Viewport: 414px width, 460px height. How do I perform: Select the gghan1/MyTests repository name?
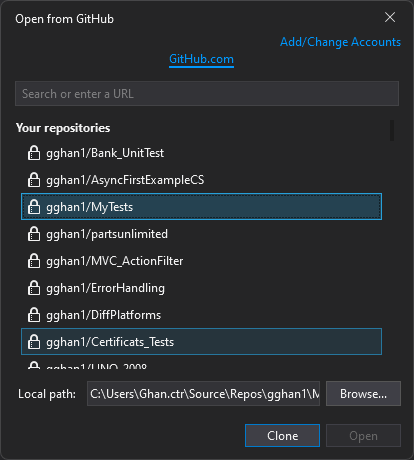[x=89, y=207]
